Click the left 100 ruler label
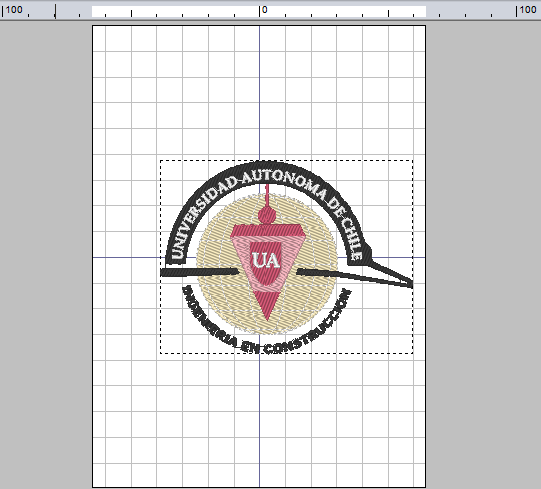Viewport: 541px width, 489px height. click(14, 10)
